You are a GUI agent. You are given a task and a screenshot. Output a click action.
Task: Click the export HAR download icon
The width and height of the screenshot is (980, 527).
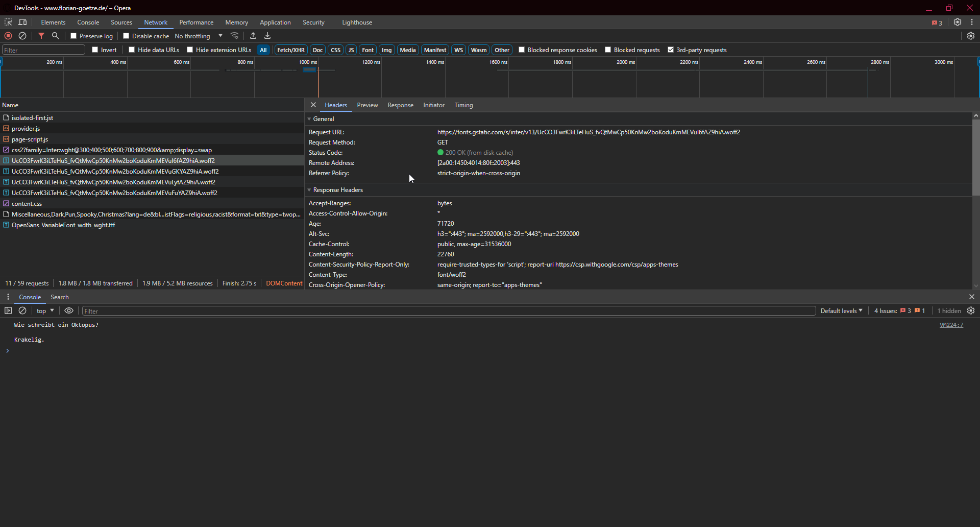(267, 36)
